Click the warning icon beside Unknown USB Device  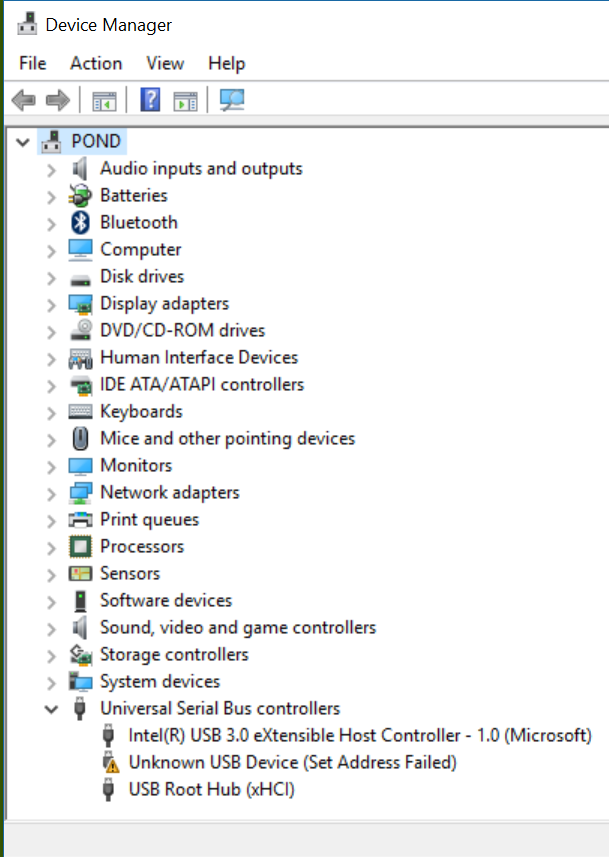pos(110,762)
